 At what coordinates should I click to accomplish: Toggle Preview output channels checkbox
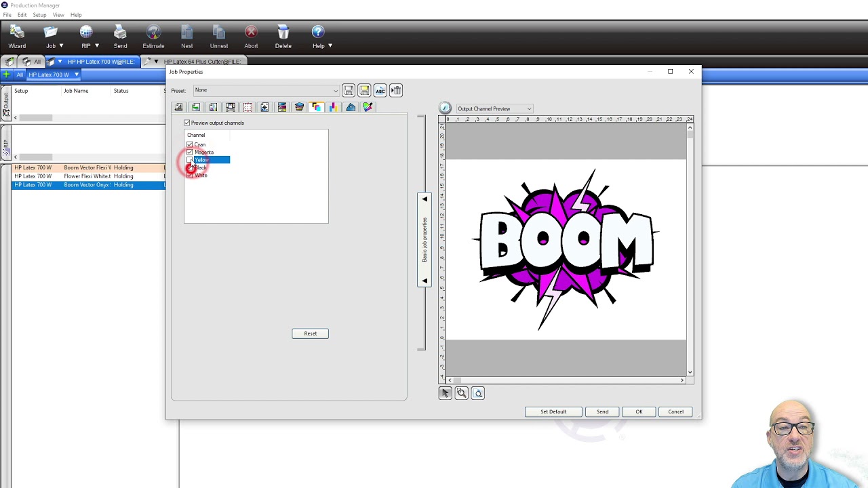click(187, 123)
